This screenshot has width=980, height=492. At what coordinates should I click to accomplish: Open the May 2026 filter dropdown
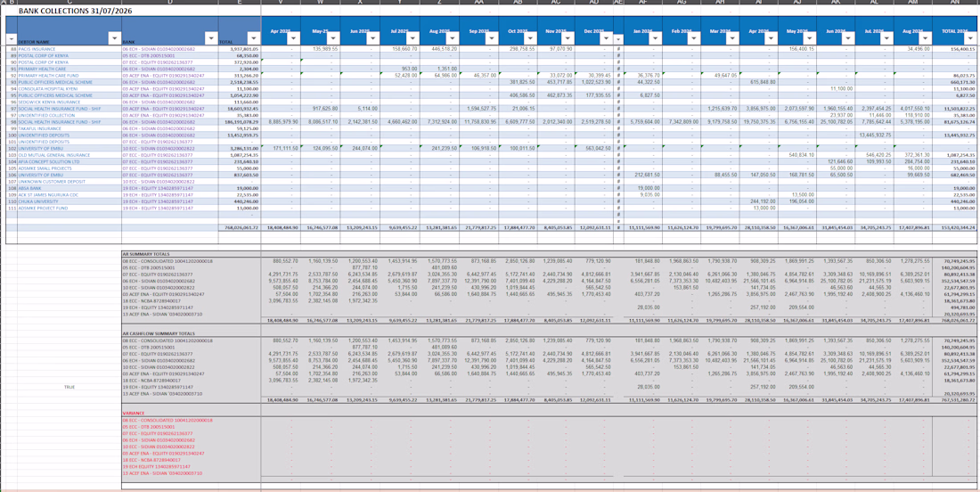pyautogui.click(x=809, y=38)
